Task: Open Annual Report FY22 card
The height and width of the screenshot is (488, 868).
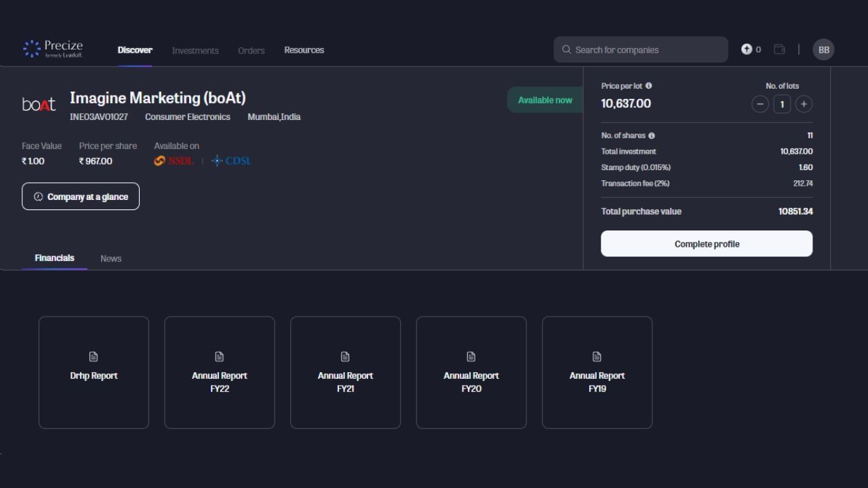Action: click(x=220, y=372)
